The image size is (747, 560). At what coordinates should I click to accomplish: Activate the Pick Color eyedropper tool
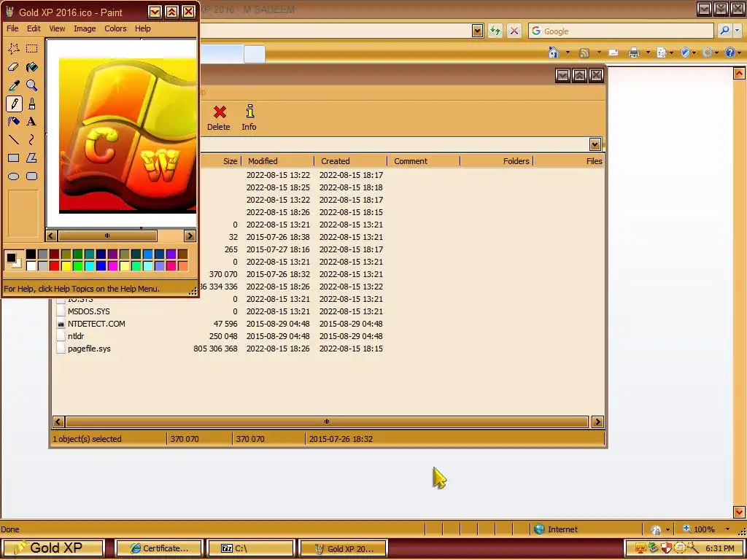point(14,85)
